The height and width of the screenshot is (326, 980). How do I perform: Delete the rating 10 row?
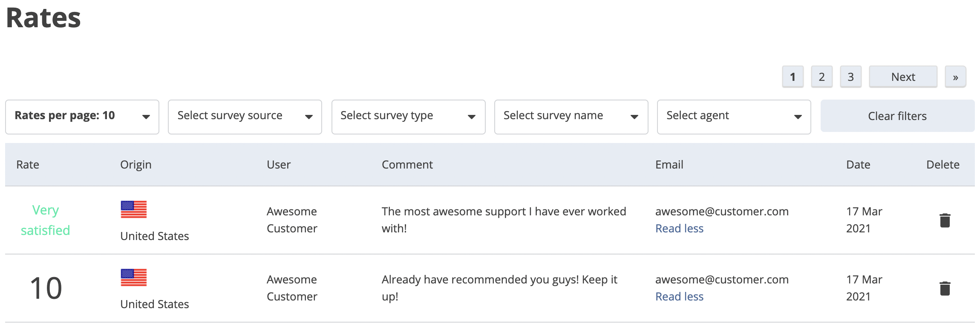click(945, 289)
